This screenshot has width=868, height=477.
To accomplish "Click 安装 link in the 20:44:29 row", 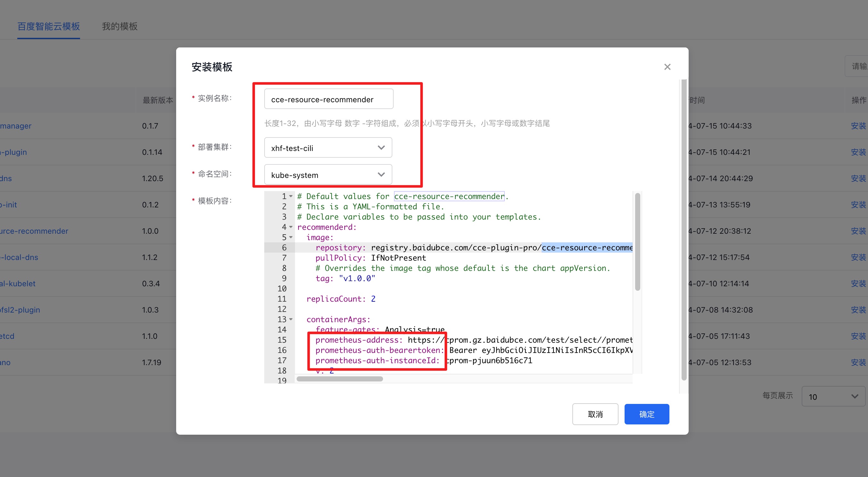I will coord(858,179).
